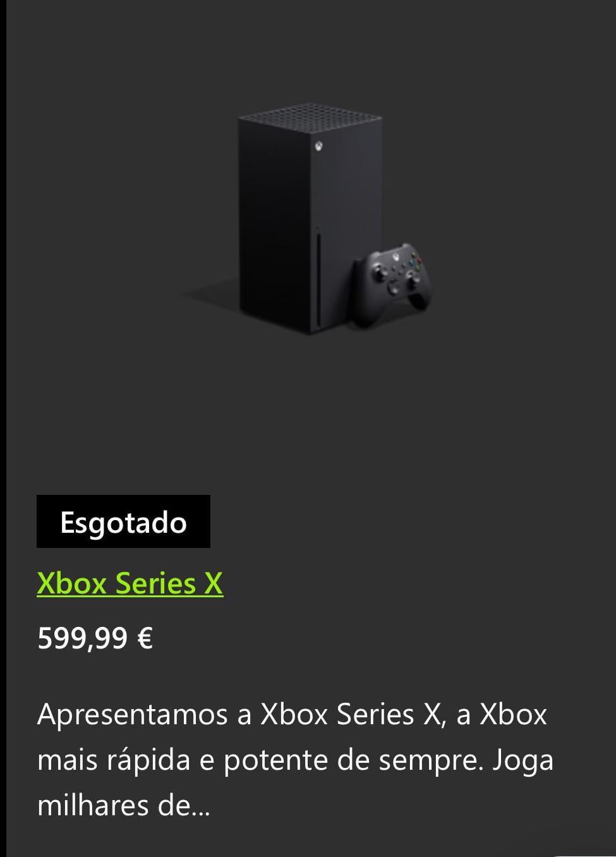Click the Esgotado sold-out badge
This screenshot has width=616, height=857.
point(123,521)
